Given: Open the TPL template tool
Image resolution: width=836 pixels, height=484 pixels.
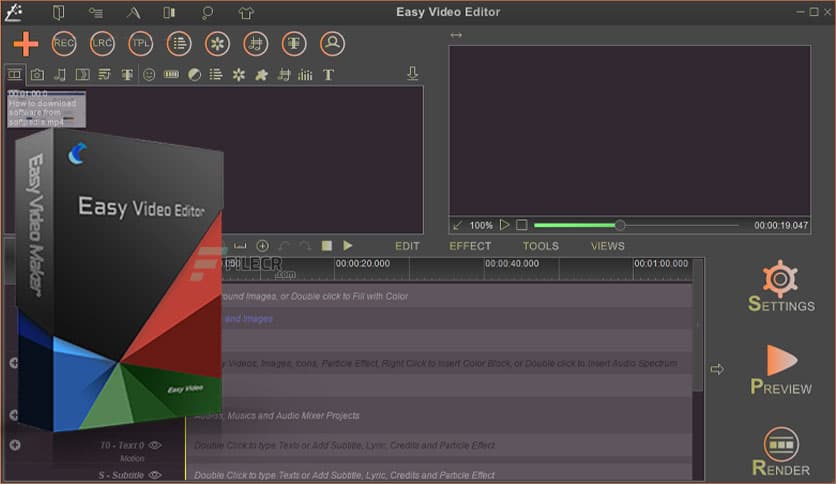Looking at the screenshot, I should 141,44.
